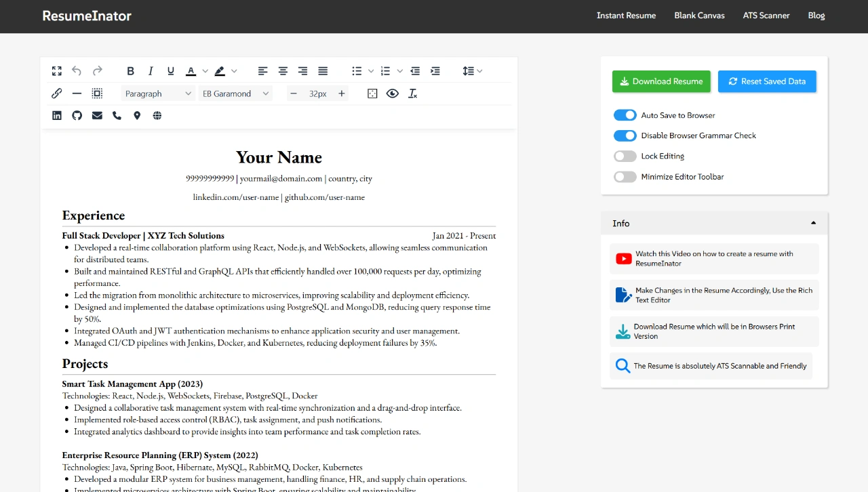This screenshot has height=492, width=868.
Task: Go to Blank Canvas
Action: 699,16
